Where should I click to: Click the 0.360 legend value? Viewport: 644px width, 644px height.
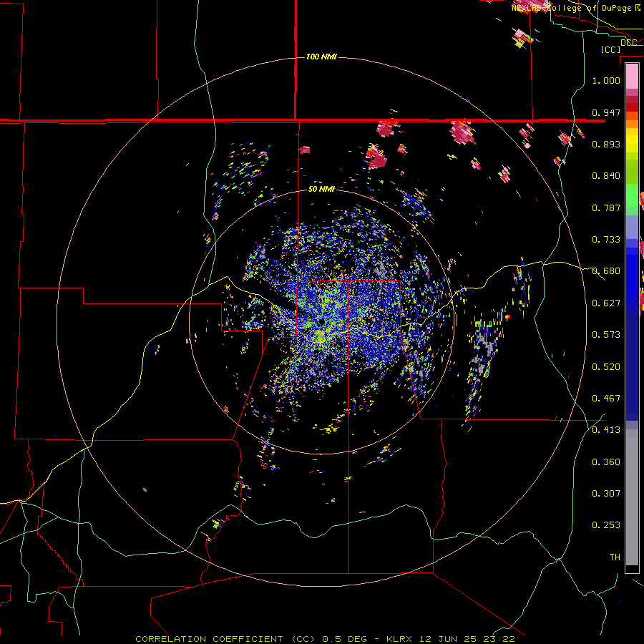[x=606, y=462]
